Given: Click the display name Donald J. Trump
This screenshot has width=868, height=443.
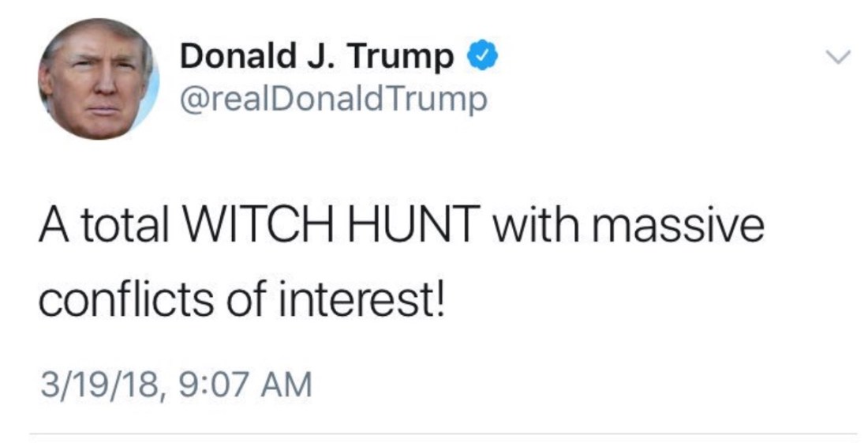Looking at the screenshot, I should pyautogui.click(x=317, y=57).
